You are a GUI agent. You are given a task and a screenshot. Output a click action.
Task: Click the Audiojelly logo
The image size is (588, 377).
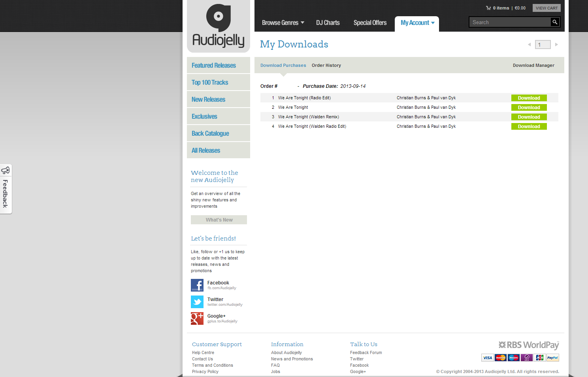point(218,26)
